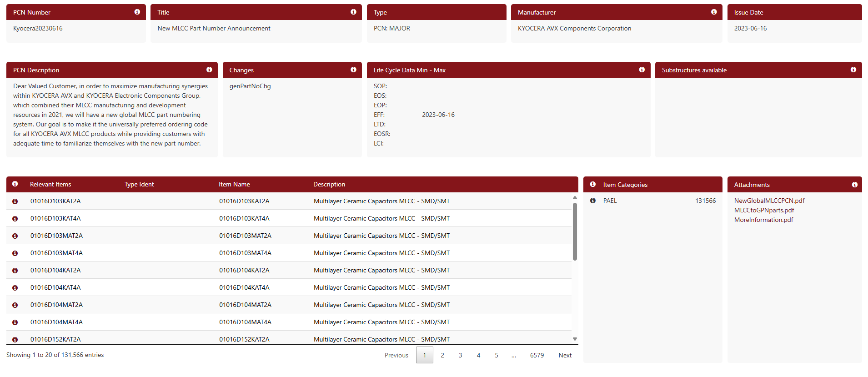Download the MoreInformation.pdf file
This screenshot has width=868, height=377.
763,220
